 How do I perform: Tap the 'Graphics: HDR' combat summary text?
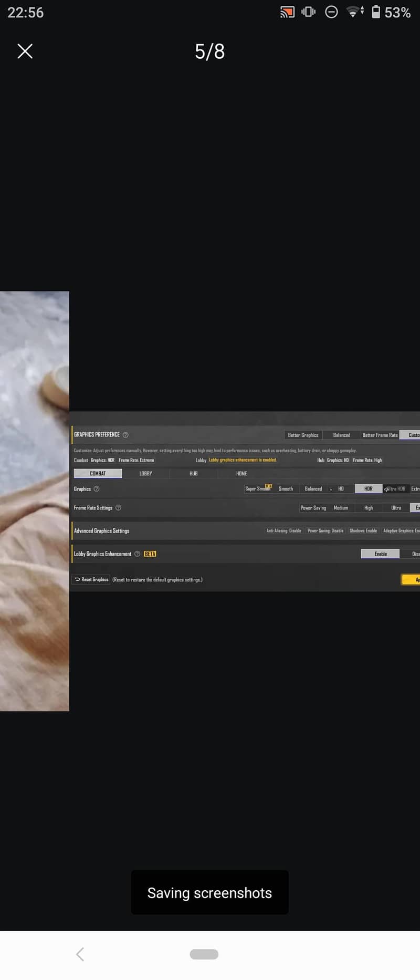point(102,461)
